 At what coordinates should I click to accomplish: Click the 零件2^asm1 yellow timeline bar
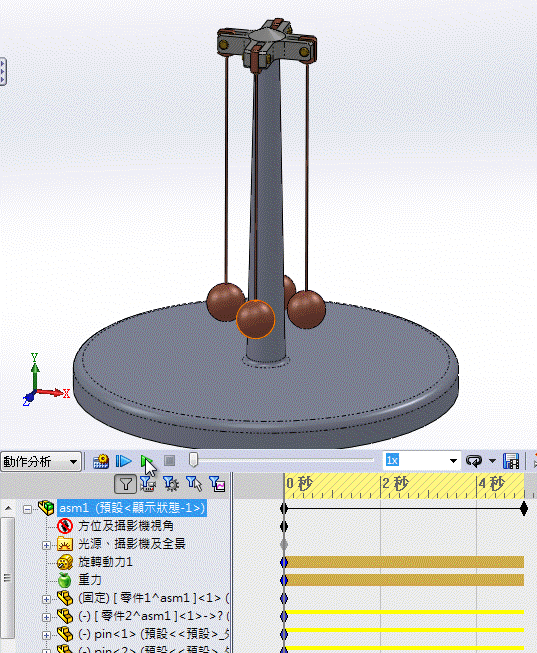[x=404, y=612]
